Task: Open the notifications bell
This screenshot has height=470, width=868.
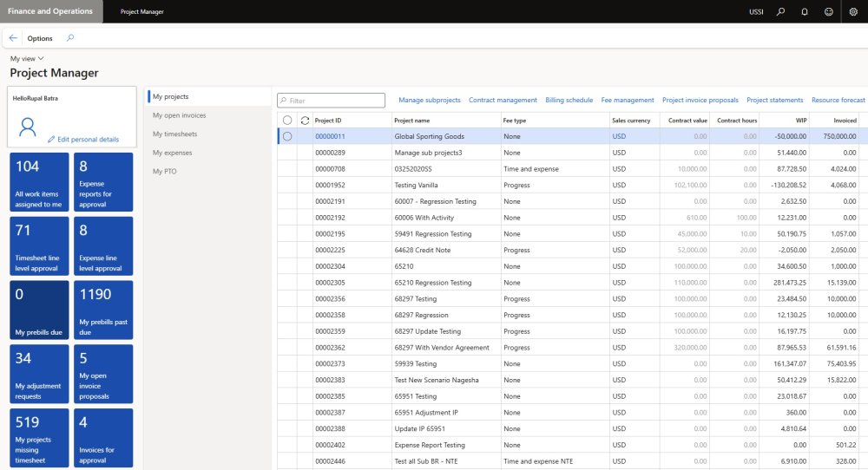Action: [805, 11]
